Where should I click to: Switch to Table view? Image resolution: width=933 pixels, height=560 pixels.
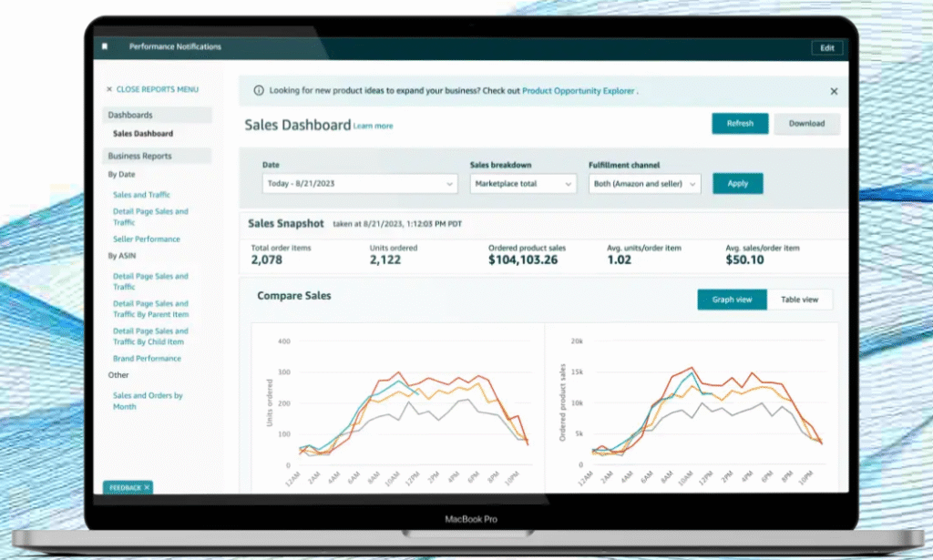[800, 300]
